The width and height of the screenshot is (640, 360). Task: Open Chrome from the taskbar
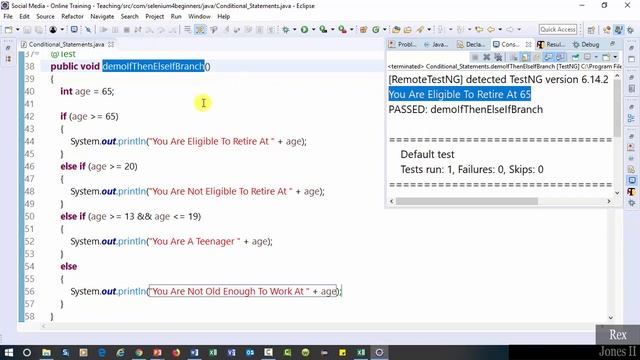pos(139,352)
